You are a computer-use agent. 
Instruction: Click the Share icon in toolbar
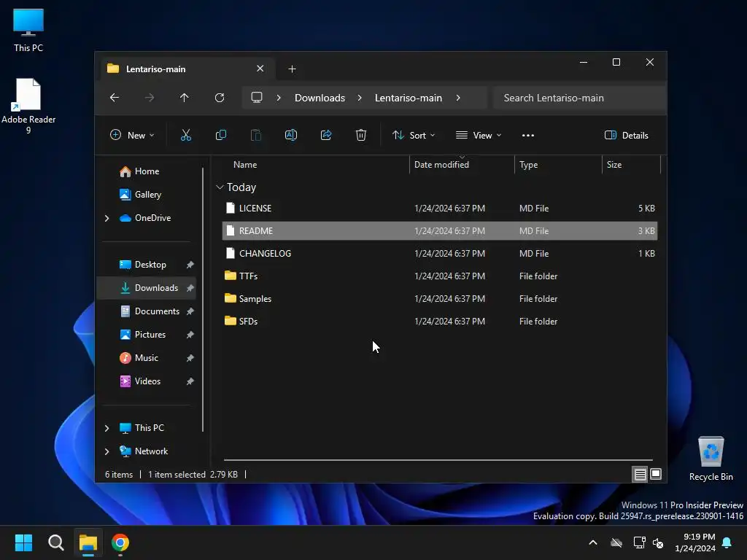(326, 135)
